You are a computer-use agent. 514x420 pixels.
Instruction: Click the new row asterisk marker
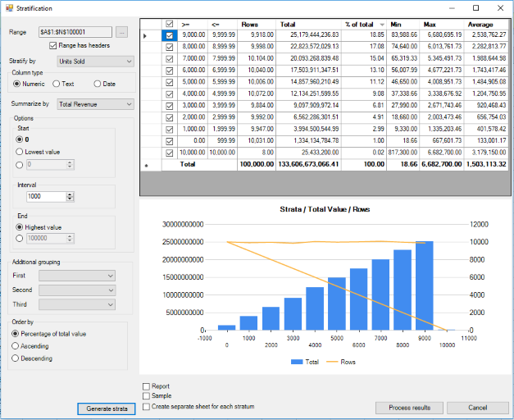click(146, 166)
